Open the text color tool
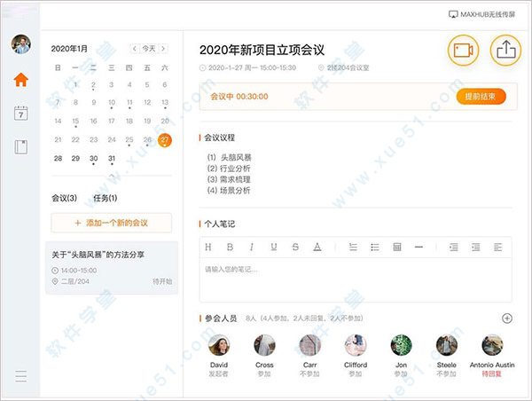Screen dimensions: 532x401 [317, 248]
